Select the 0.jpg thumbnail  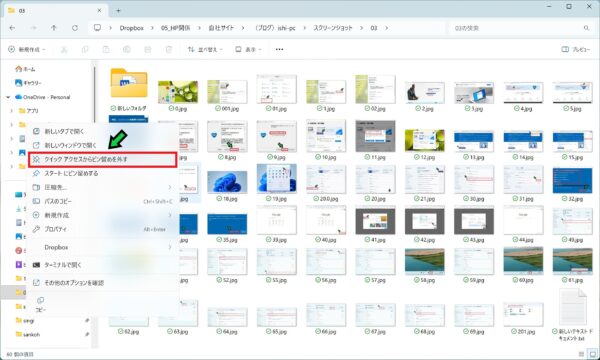pos(178,92)
